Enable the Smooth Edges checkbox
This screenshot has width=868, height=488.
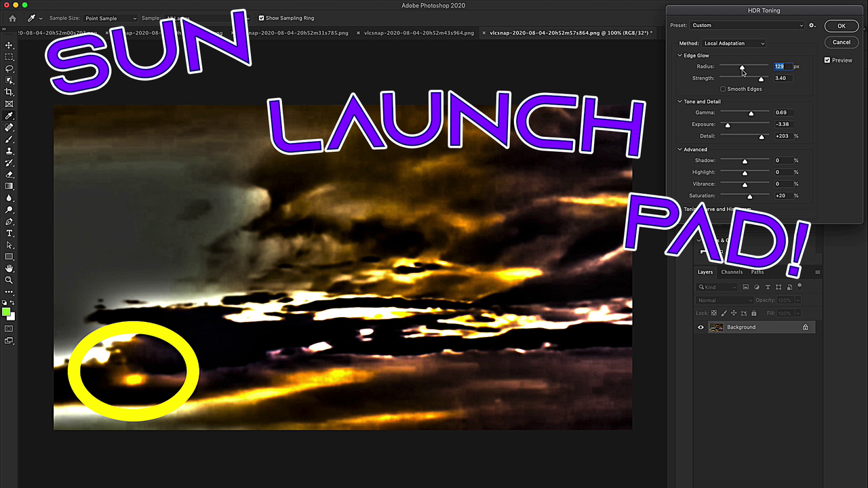coord(723,89)
